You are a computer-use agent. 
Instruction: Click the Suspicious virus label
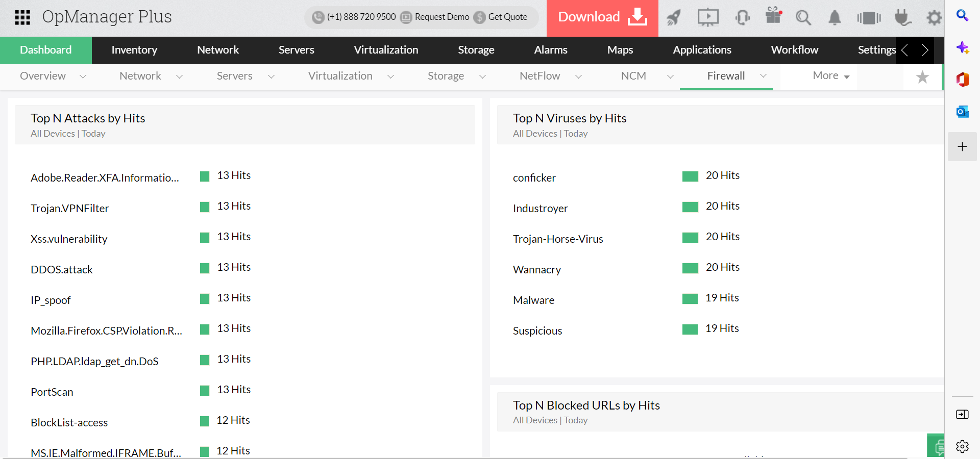point(537,331)
